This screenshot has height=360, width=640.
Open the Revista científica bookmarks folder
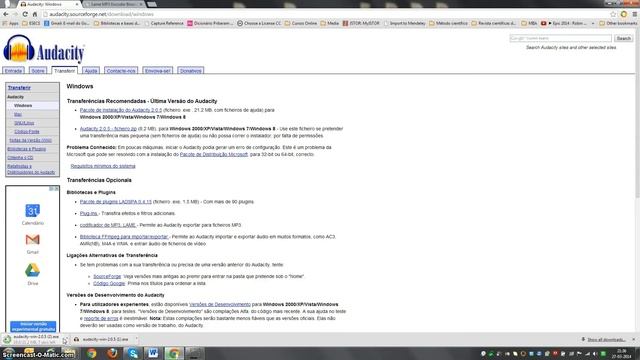(x=493, y=23)
